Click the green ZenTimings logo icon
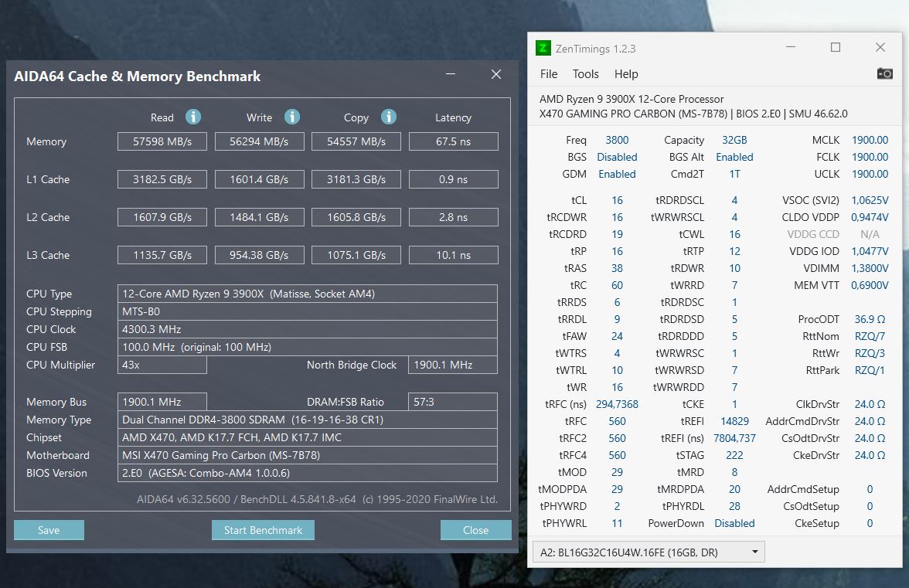The width and height of the screenshot is (909, 588). click(542, 48)
